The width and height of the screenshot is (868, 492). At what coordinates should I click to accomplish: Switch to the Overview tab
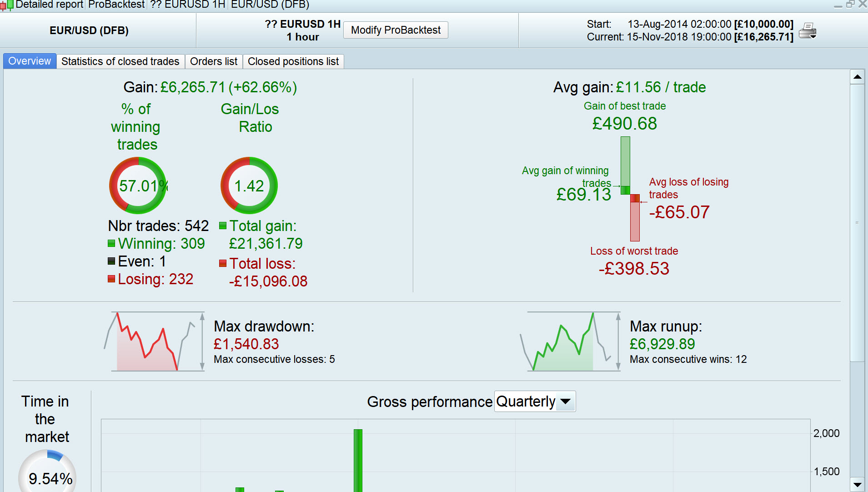click(x=30, y=61)
